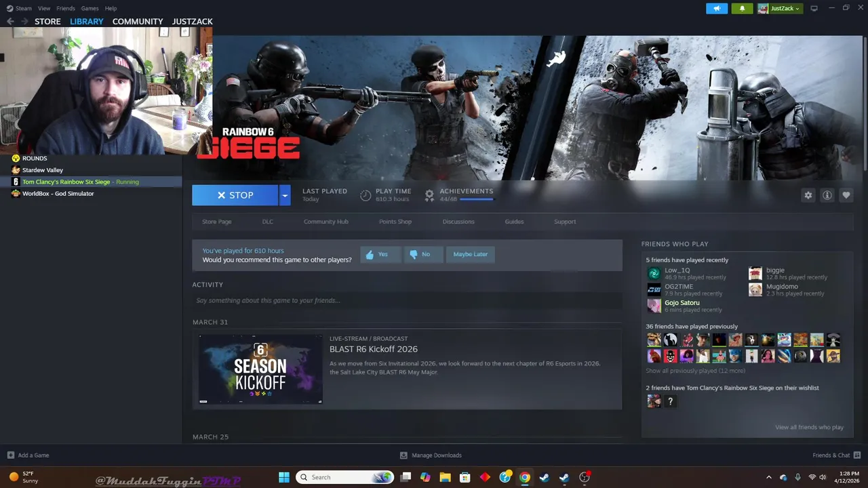Toggle the favorite heart icon
868x488 pixels.
846,195
